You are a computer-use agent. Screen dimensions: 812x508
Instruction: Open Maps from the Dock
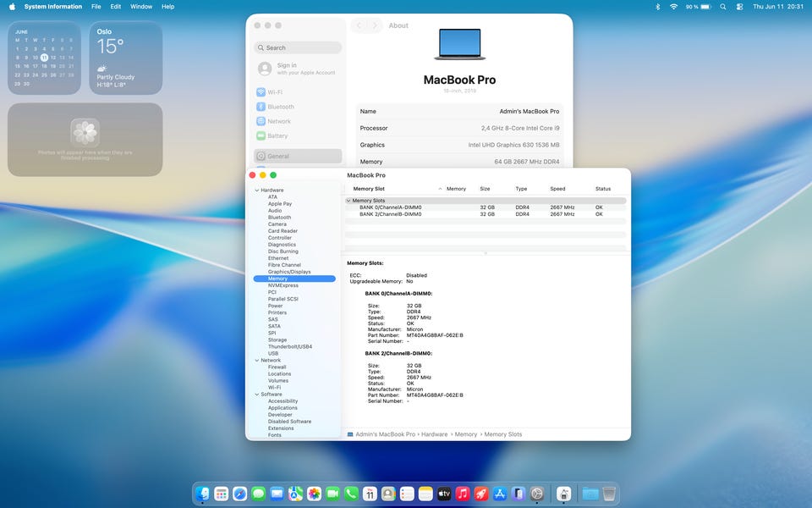coord(296,494)
